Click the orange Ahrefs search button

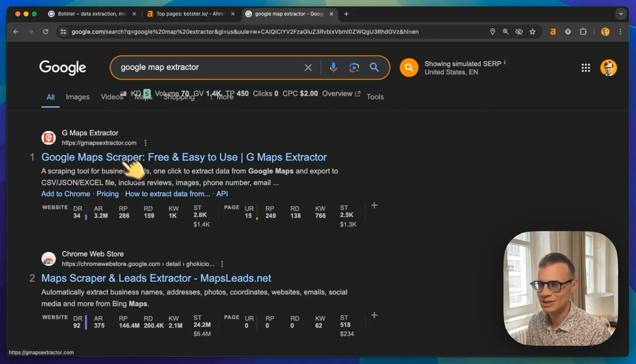[409, 67]
